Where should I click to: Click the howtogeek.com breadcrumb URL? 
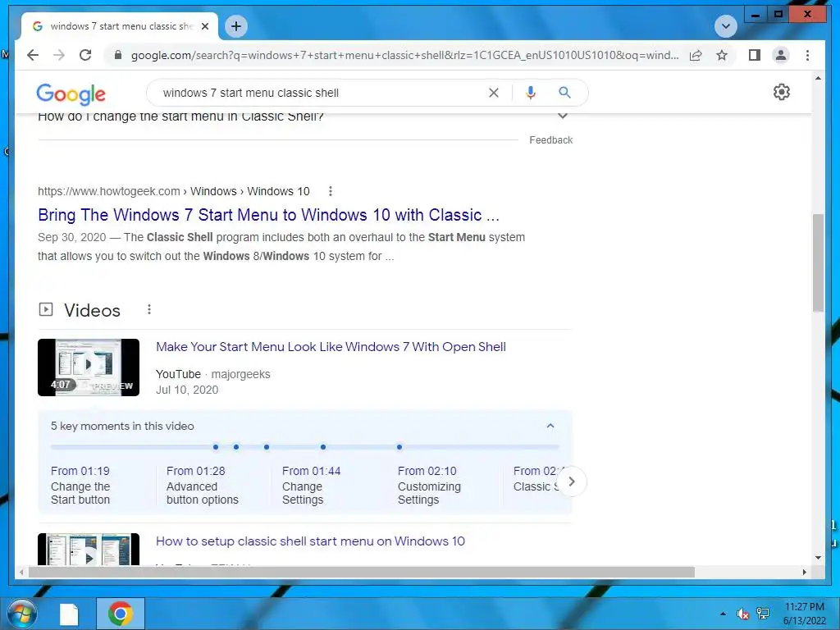109,191
